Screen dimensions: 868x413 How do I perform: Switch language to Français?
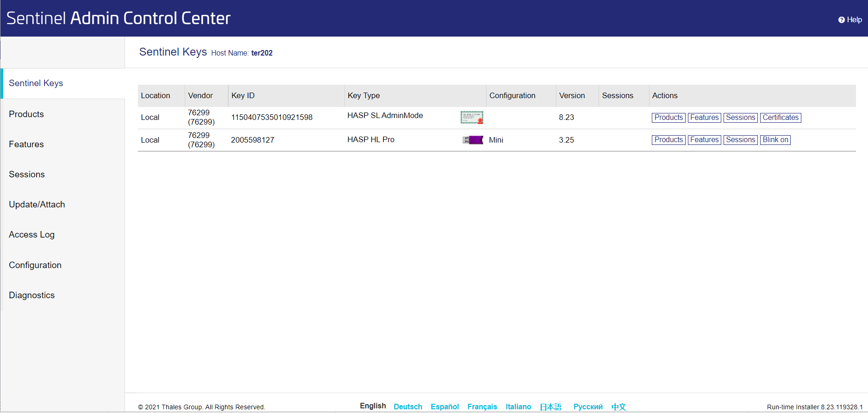[x=482, y=407]
